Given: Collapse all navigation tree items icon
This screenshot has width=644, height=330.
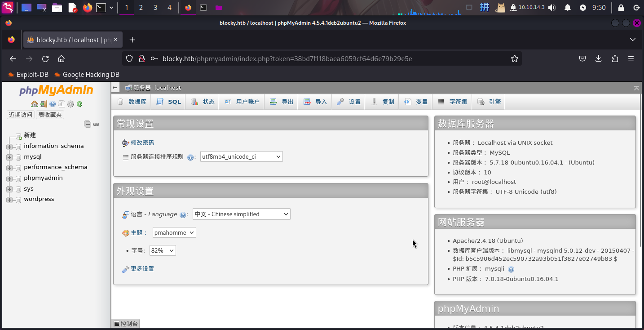Looking at the screenshot, I should 88,124.
